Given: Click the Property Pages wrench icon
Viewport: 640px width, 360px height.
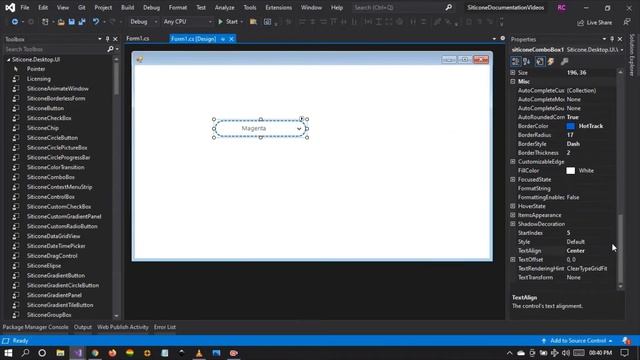Looking at the screenshot, I should tap(564, 62).
